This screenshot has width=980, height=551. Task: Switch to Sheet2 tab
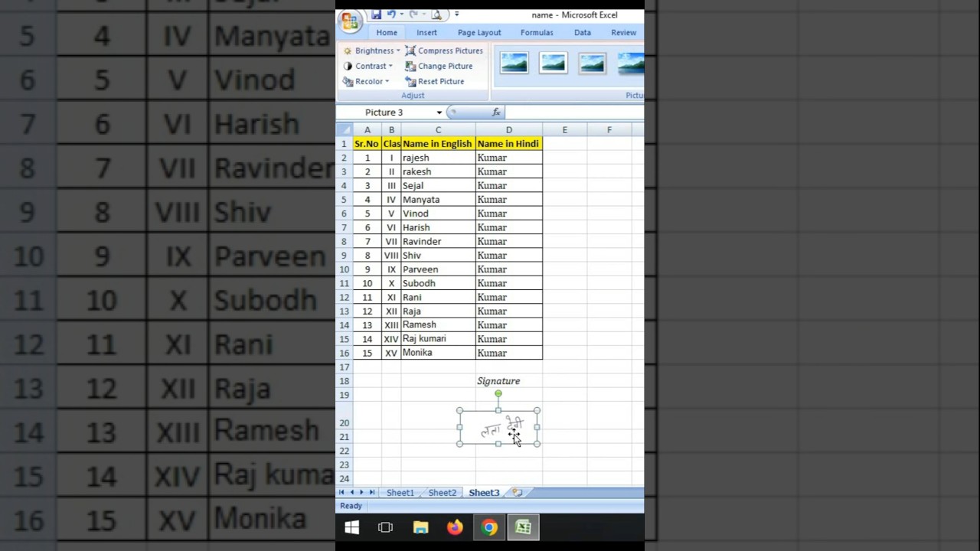[442, 493]
